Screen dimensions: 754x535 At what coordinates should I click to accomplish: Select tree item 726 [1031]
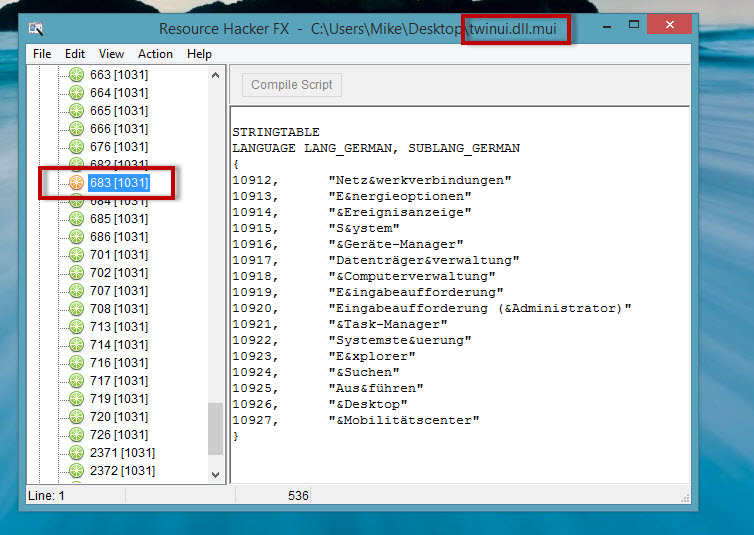point(119,435)
